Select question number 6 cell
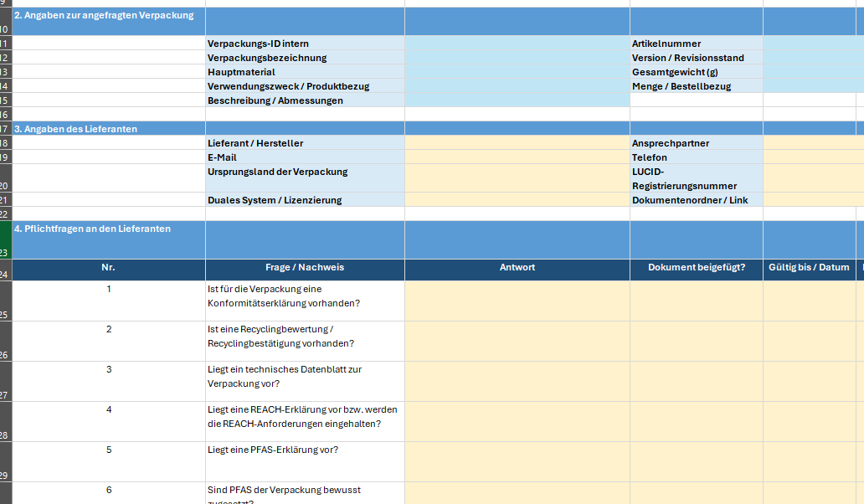The image size is (864, 504). (x=109, y=493)
